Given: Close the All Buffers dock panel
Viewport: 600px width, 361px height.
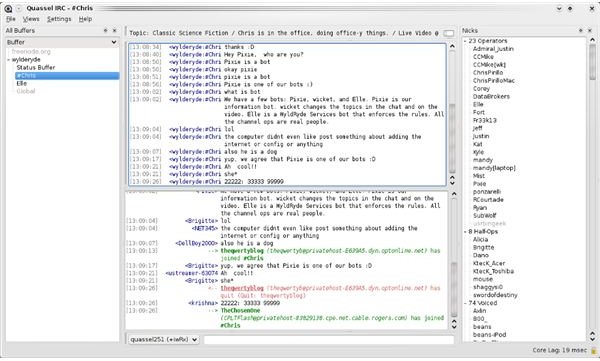Looking at the screenshot, I should coord(114,30).
